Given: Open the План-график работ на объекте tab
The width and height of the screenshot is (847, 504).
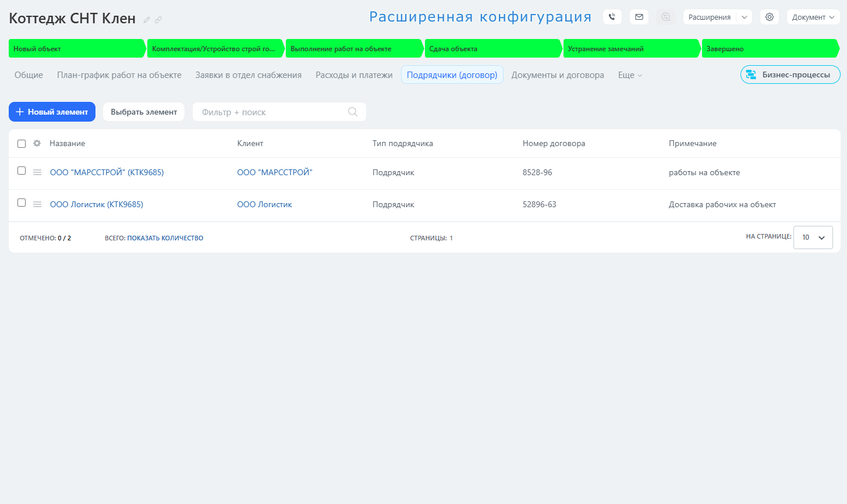Looking at the screenshot, I should tap(119, 75).
